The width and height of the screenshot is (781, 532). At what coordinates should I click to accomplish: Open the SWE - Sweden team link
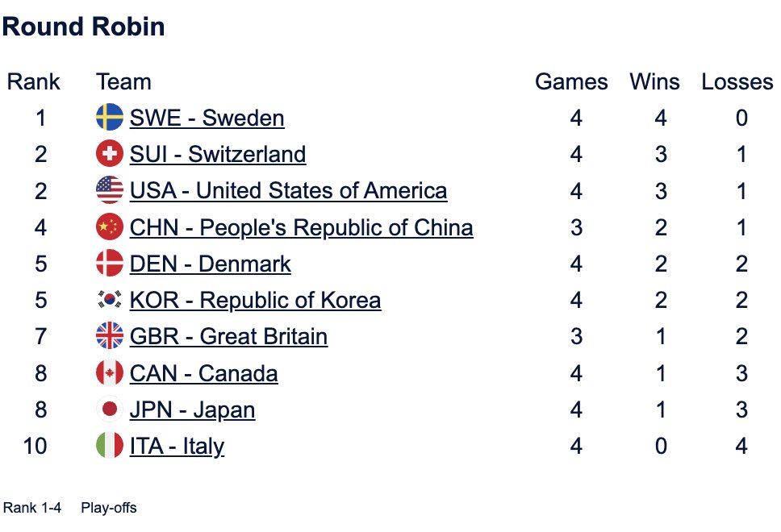coord(207,118)
